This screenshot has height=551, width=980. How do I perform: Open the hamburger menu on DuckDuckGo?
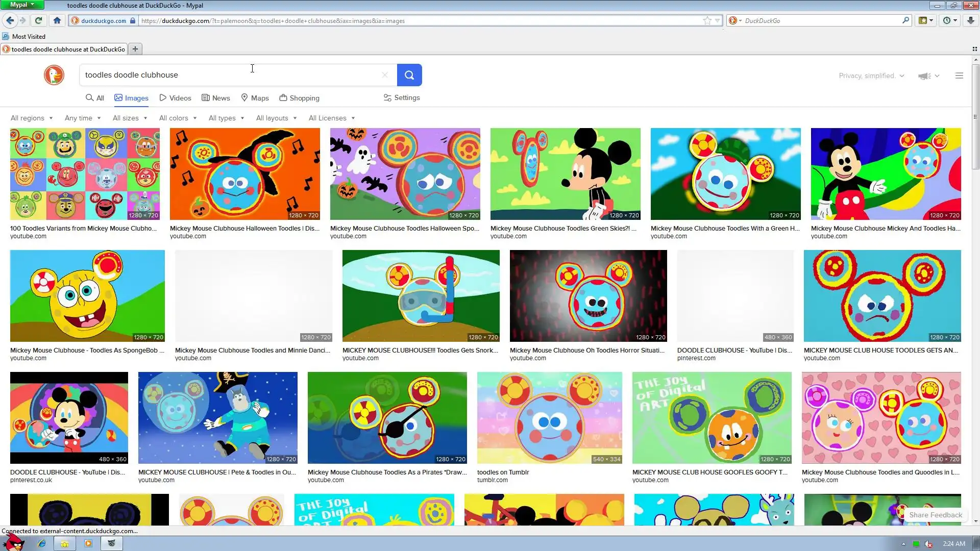[x=959, y=76]
